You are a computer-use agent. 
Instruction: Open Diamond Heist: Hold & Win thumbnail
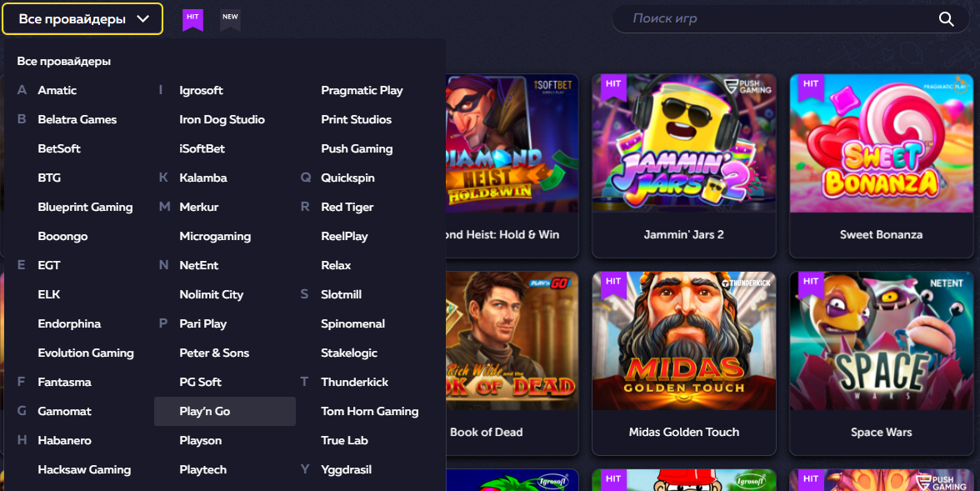pyautogui.click(x=512, y=143)
